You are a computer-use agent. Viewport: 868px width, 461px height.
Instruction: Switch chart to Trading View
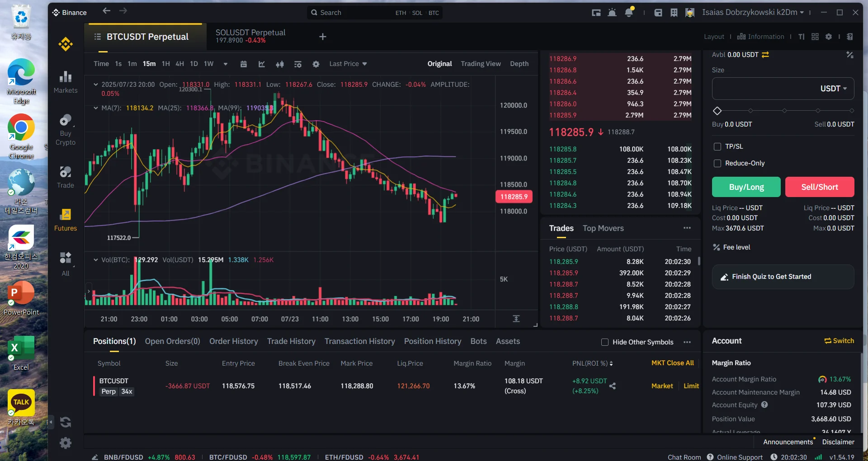[481, 64]
